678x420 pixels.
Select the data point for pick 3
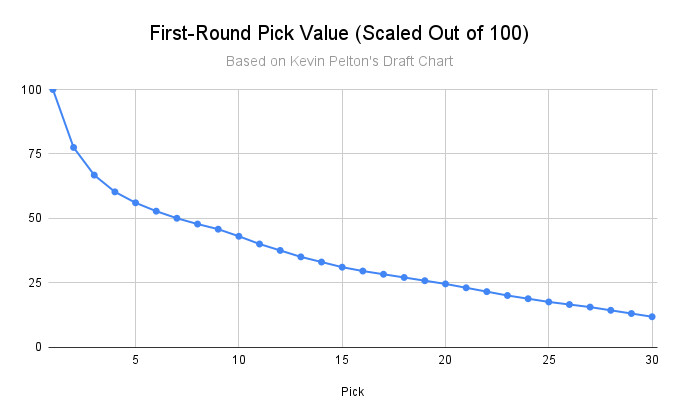[94, 175]
